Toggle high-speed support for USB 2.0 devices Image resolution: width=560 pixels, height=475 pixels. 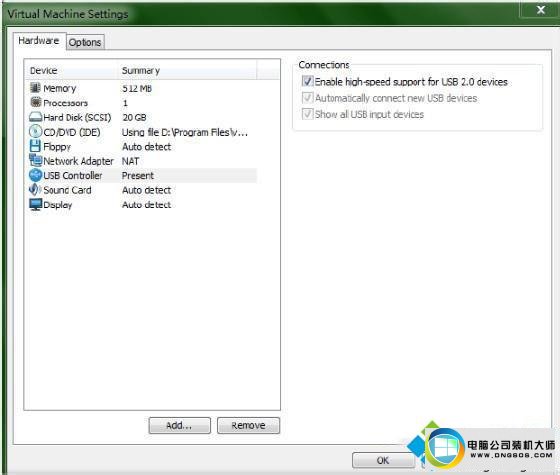pyautogui.click(x=307, y=81)
